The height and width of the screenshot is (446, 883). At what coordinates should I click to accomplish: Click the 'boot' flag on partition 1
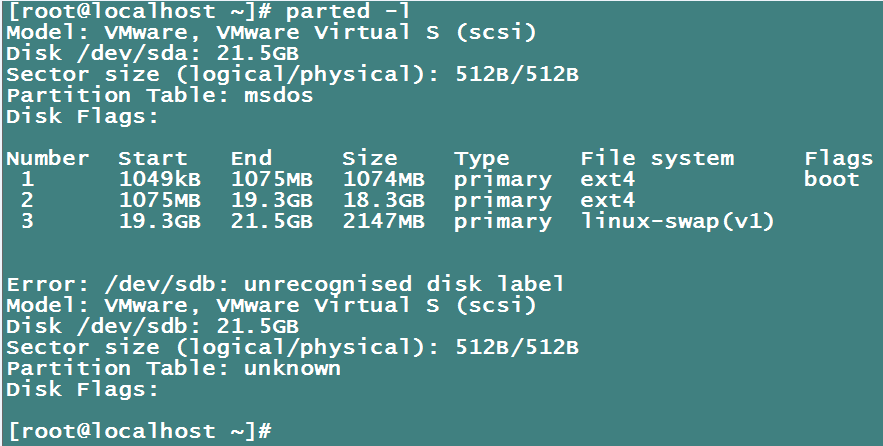pyautogui.click(x=831, y=179)
